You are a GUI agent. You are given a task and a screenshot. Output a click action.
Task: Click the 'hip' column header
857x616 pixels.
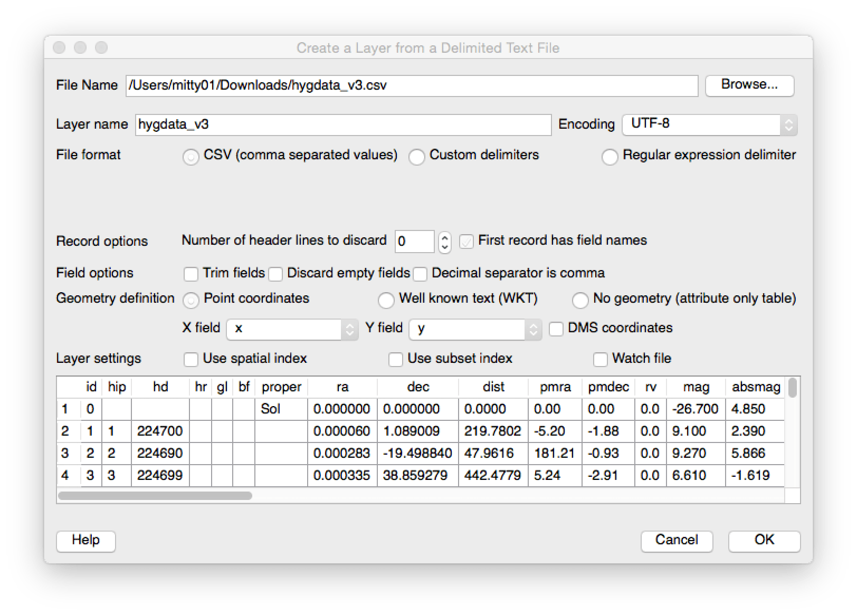(117, 387)
